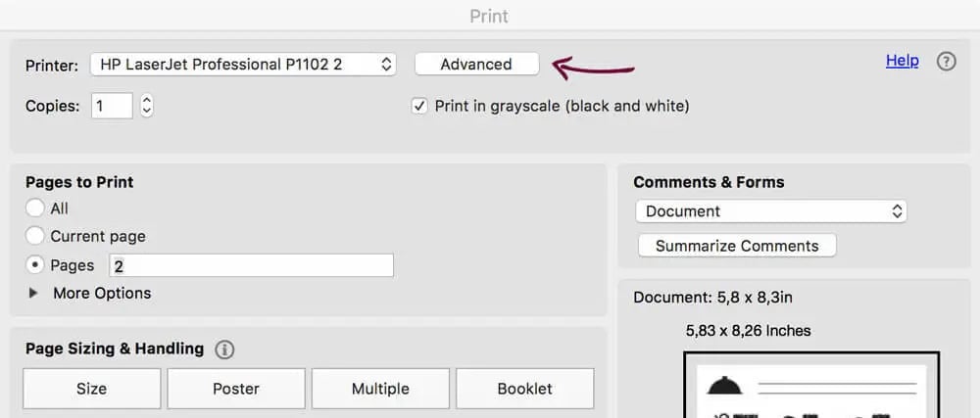Image resolution: width=980 pixels, height=418 pixels.
Task: Click the Copies stepper arrows
Action: point(147,106)
